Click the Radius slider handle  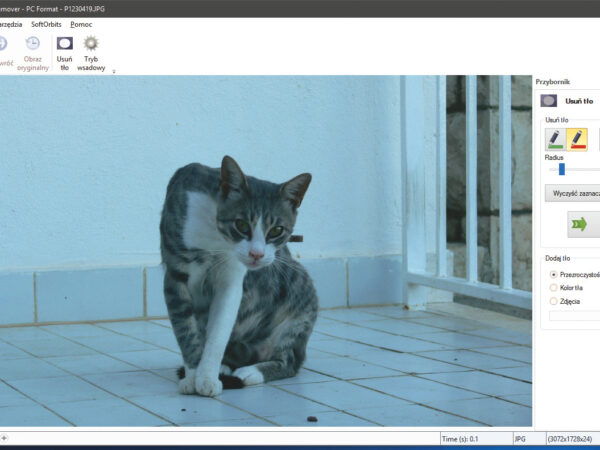click(562, 169)
